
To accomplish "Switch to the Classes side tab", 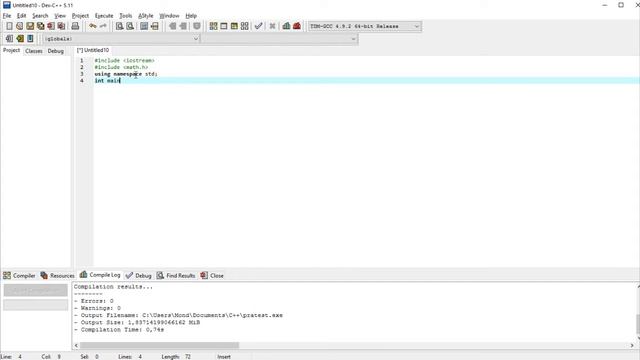I will point(33,51).
